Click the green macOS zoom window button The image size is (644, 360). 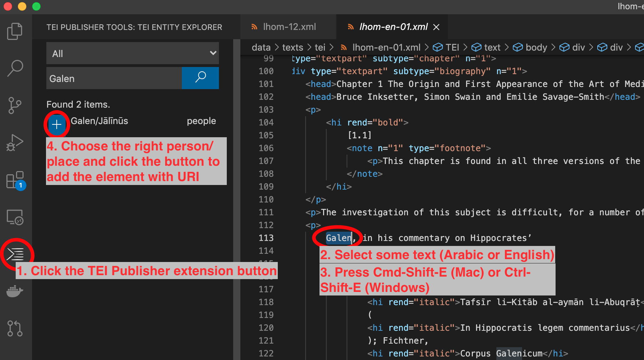(36, 6)
